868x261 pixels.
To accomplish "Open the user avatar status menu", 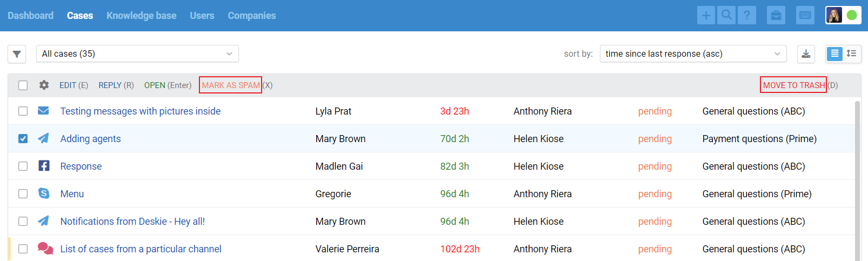I will (843, 15).
